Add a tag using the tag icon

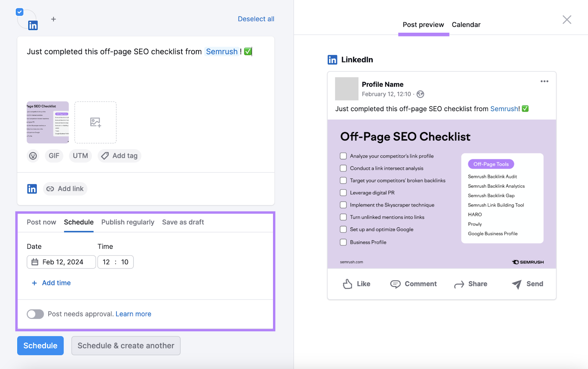point(119,156)
